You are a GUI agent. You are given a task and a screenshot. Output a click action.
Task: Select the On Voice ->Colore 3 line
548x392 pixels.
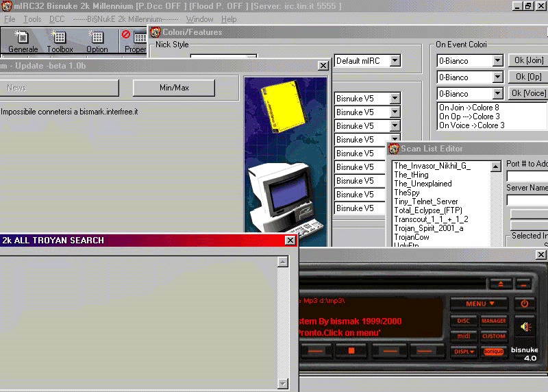(x=472, y=125)
